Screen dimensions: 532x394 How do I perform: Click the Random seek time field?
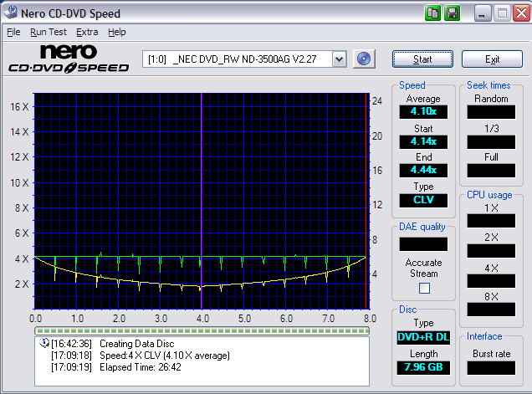pos(491,112)
